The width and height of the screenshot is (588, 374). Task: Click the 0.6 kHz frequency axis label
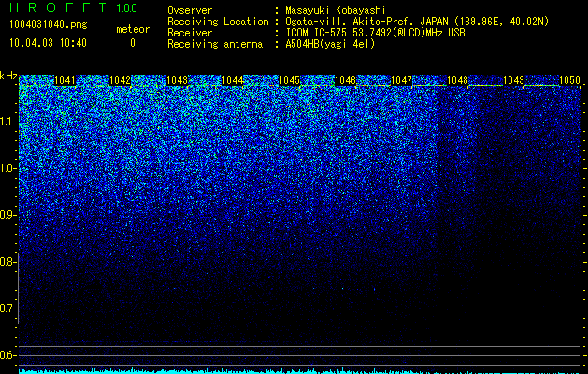[x=7, y=355]
